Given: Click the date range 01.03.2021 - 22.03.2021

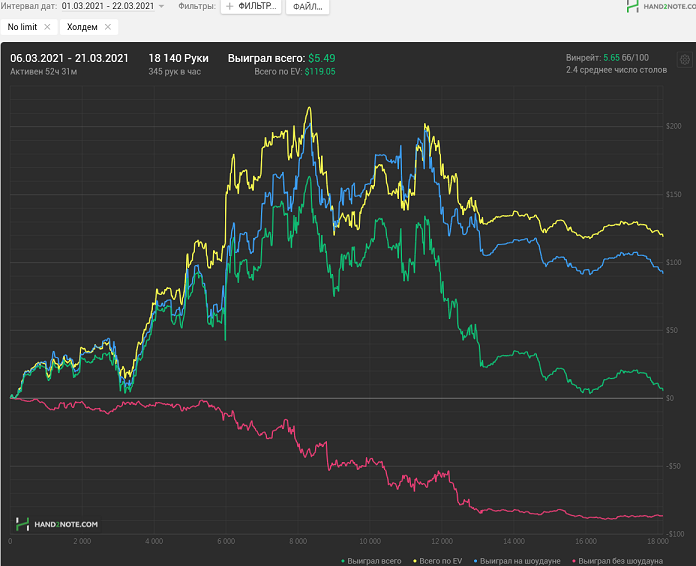Looking at the screenshot, I should pyautogui.click(x=108, y=6).
